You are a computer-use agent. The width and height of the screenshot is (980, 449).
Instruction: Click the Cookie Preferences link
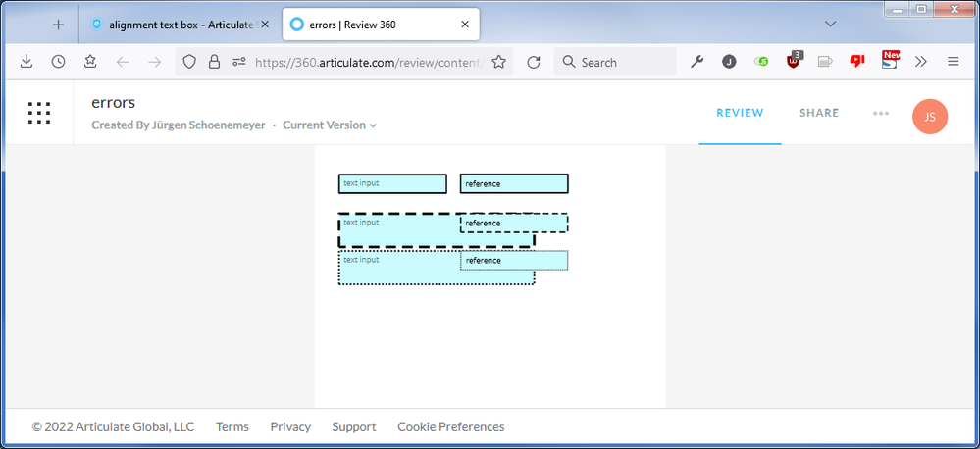[450, 426]
